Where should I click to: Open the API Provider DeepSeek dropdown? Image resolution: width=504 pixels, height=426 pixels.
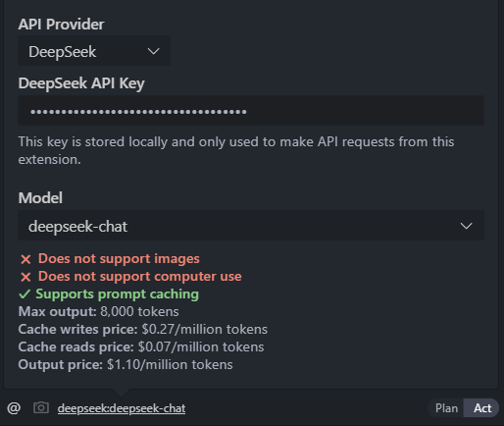(x=94, y=51)
